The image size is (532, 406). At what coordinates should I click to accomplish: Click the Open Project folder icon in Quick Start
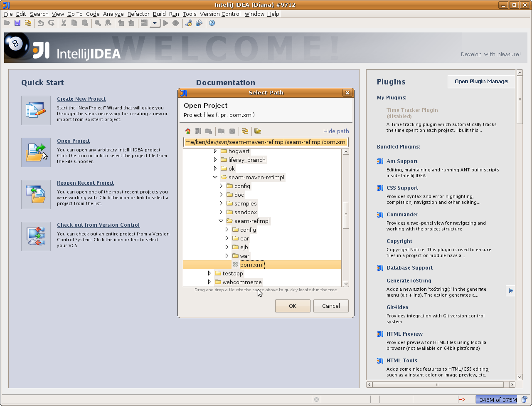tap(36, 152)
